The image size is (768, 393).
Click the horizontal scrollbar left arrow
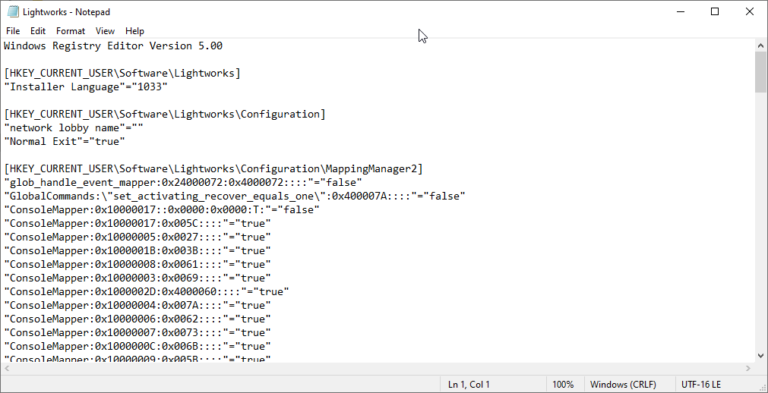point(6,368)
